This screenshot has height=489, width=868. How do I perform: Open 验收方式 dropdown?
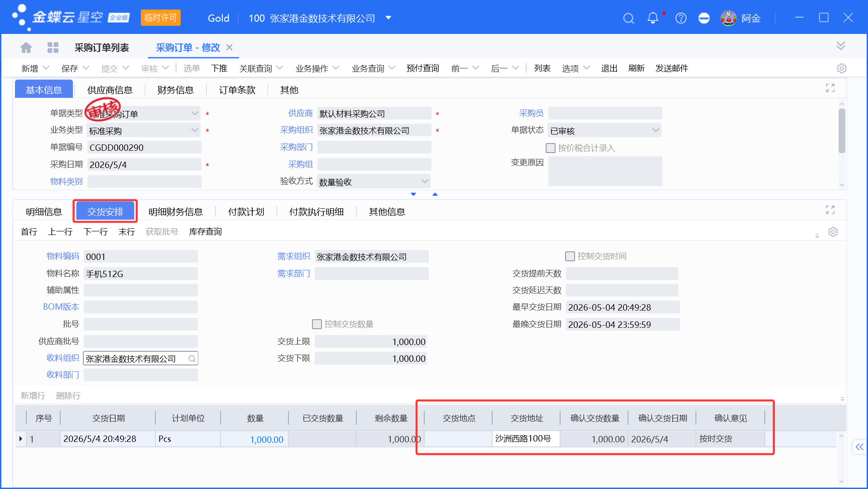pos(373,182)
